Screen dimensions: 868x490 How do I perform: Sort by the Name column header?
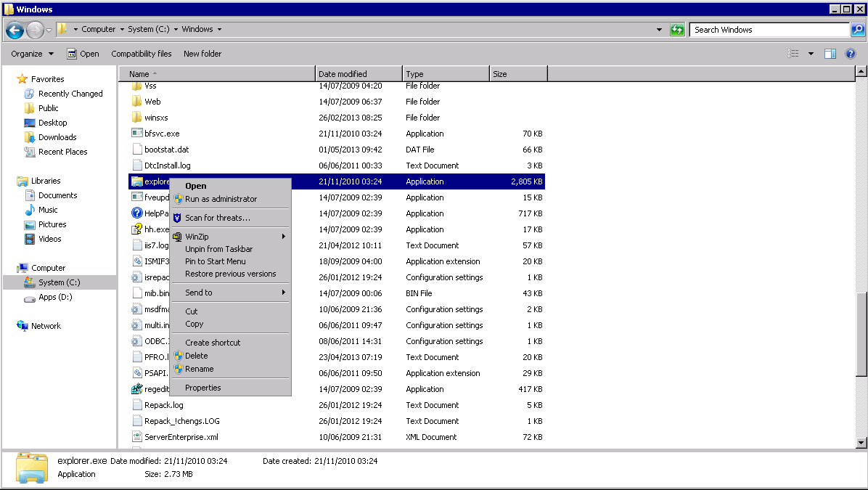point(217,73)
